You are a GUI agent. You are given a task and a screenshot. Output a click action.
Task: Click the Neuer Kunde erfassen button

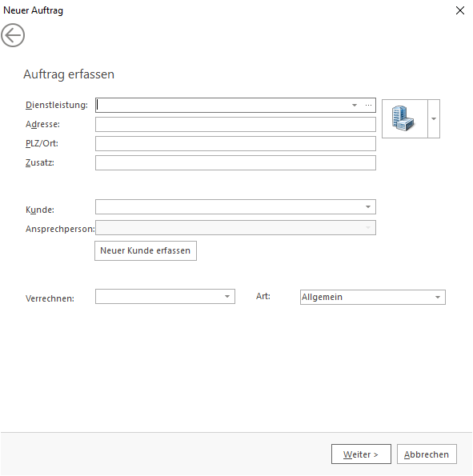(146, 250)
